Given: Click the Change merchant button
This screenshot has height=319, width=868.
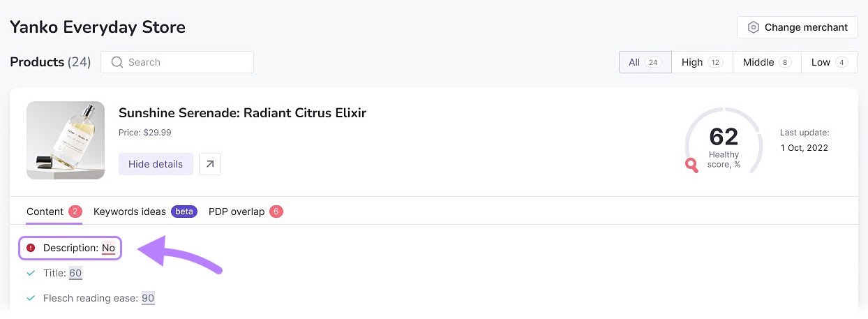Looking at the screenshot, I should coord(797,28).
